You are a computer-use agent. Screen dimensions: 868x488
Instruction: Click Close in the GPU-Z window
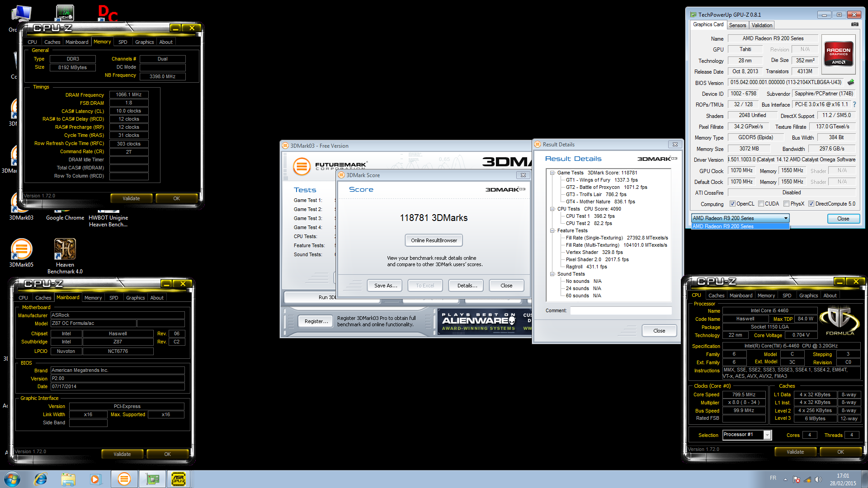point(843,219)
